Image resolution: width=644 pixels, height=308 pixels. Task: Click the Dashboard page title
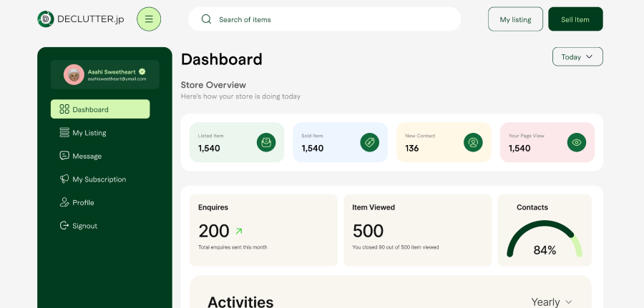click(221, 59)
